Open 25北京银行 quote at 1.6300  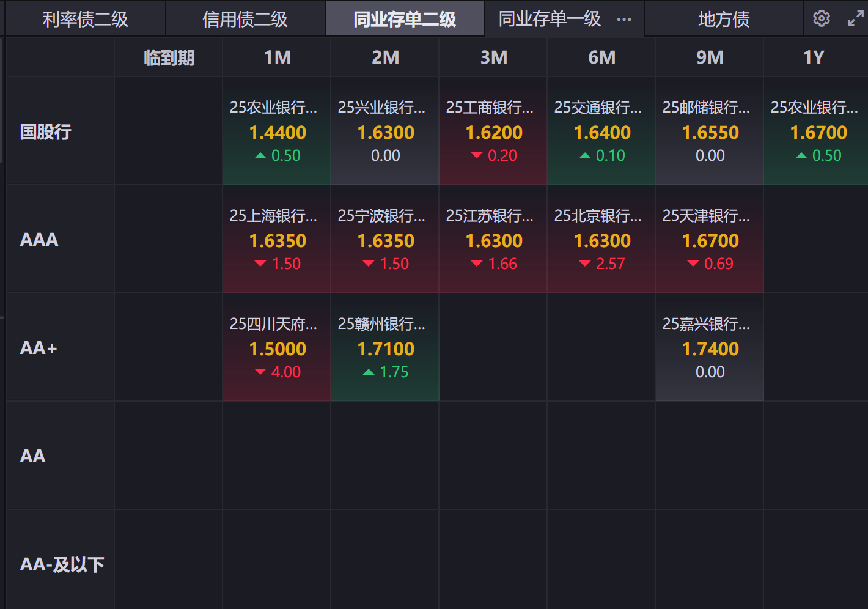click(601, 240)
